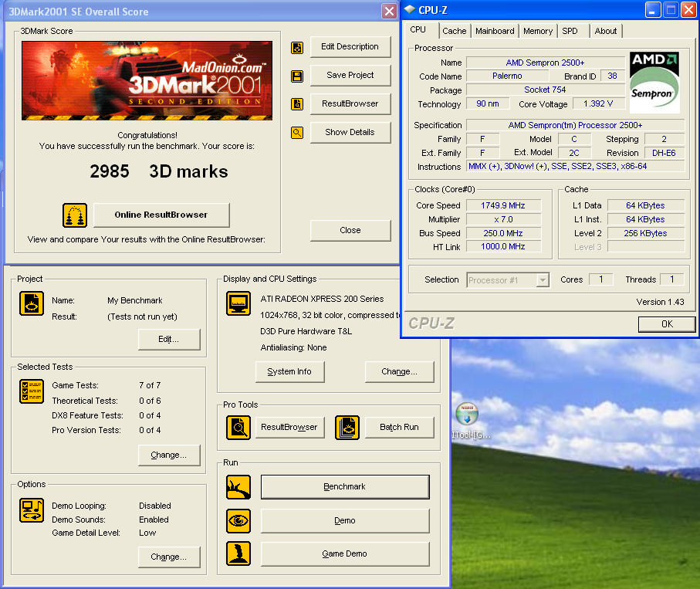This screenshot has height=589, width=700.
Task: Click the ATI RADEON XPRESS 200 Series text
Action: click(x=322, y=299)
